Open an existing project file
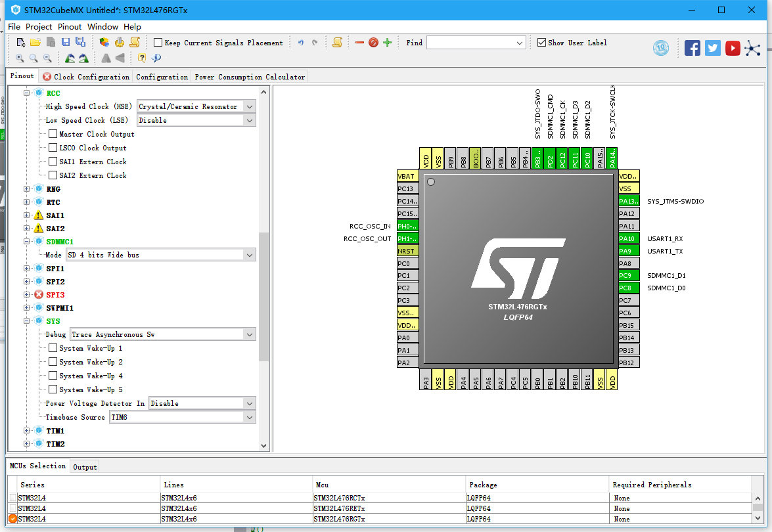The height and width of the screenshot is (532, 772). pos(35,41)
